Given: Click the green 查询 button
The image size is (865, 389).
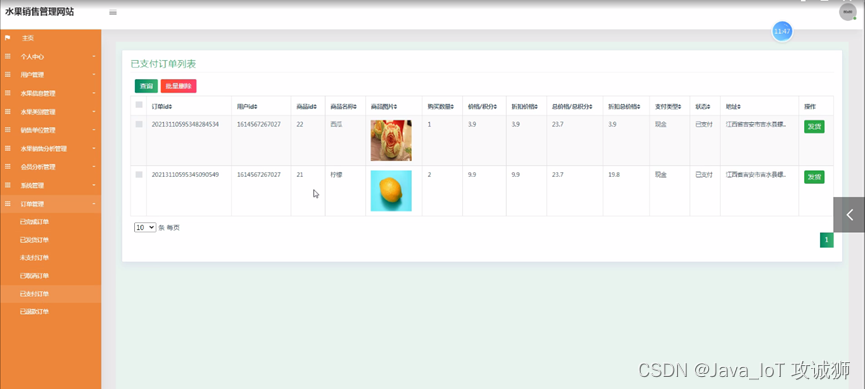Looking at the screenshot, I should click(146, 86).
